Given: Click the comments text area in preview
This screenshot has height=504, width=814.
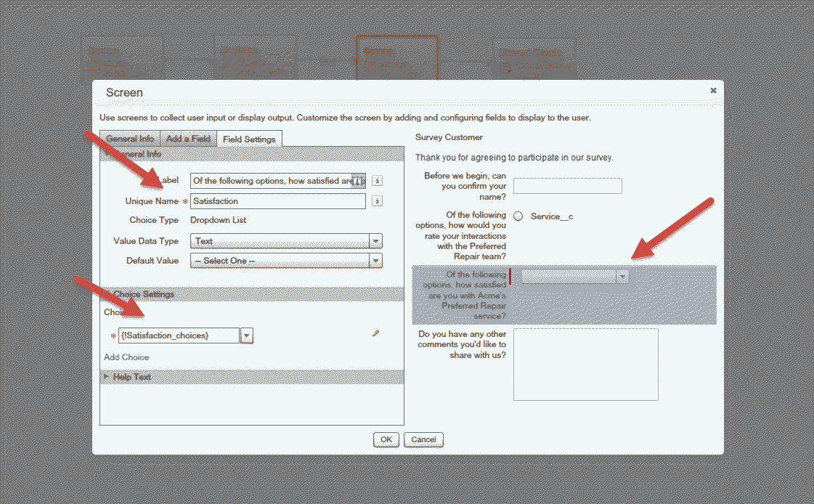Looking at the screenshot, I should [x=585, y=365].
